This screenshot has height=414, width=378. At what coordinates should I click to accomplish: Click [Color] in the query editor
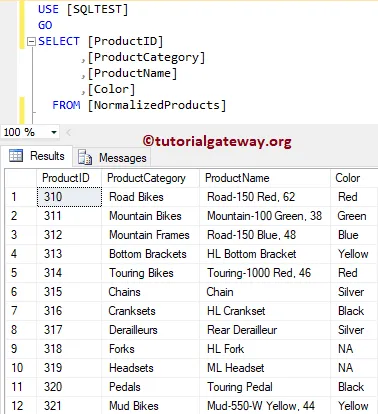[x=111, y=89]
